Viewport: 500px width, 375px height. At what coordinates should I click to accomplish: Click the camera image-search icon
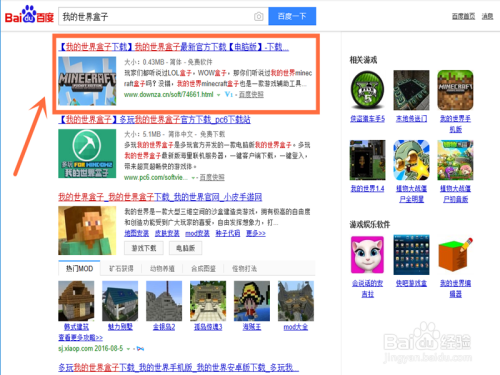pos(259,16)
